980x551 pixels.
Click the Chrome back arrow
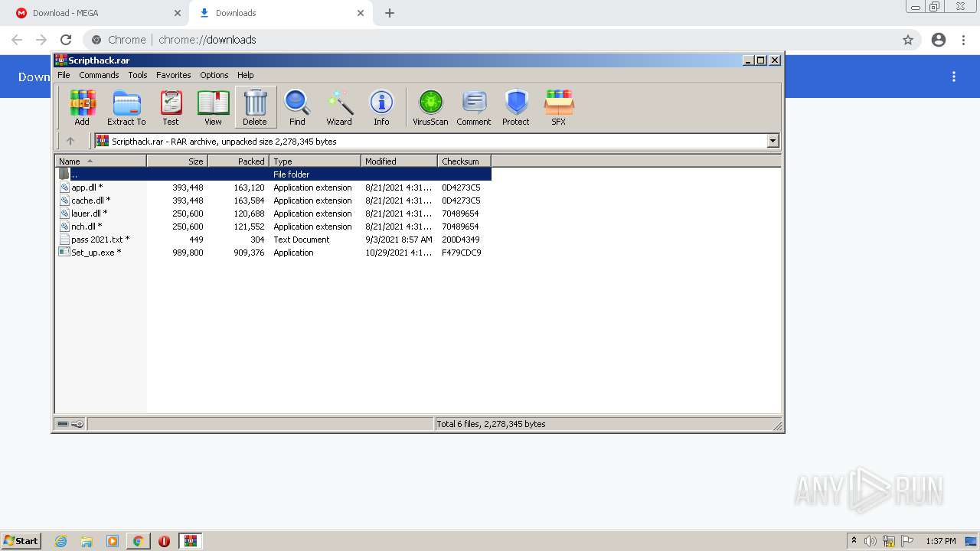[17, 40]
